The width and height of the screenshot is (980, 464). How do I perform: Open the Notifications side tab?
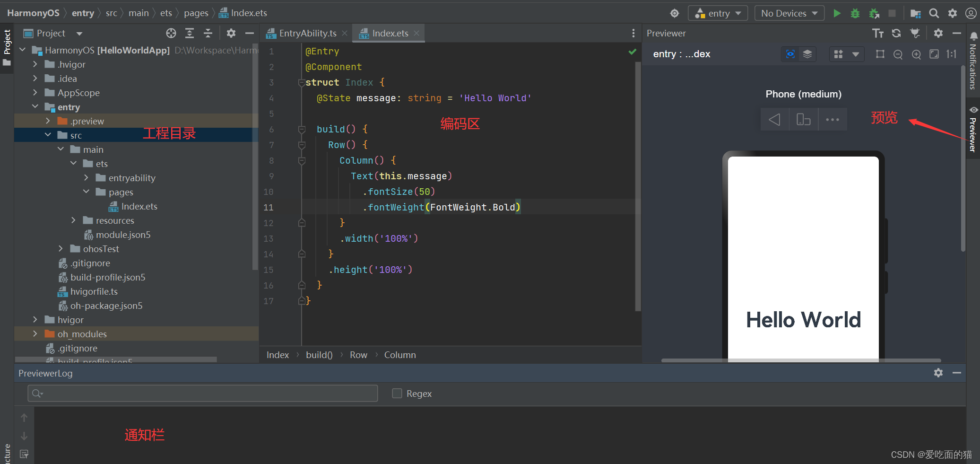[972, 61]
